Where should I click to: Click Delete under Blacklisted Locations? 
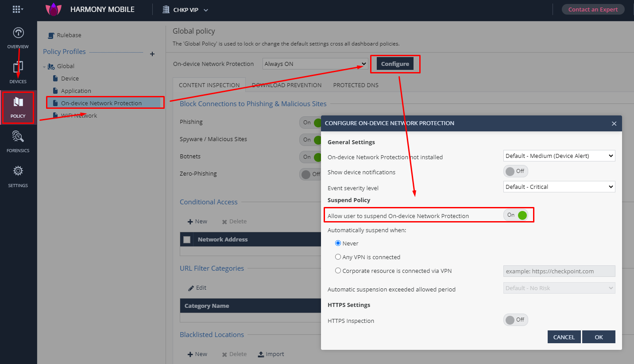[234, 354]
